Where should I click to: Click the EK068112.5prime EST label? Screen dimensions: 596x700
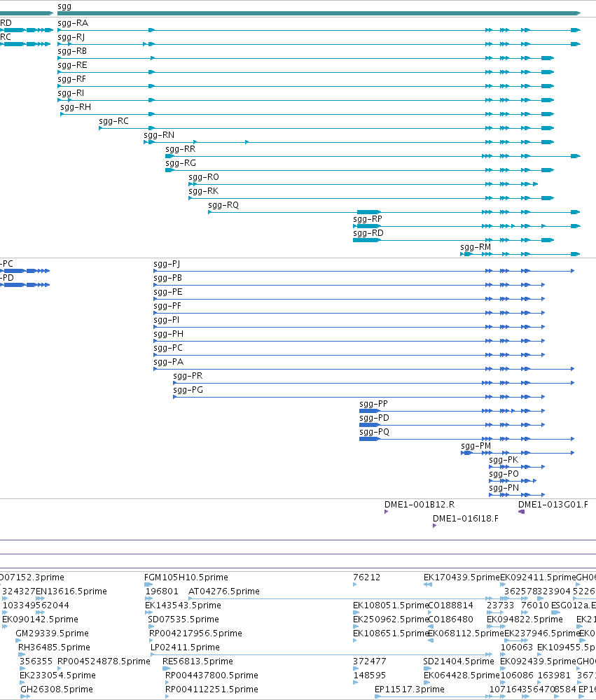pyautogui.click(x=466, y=633)
